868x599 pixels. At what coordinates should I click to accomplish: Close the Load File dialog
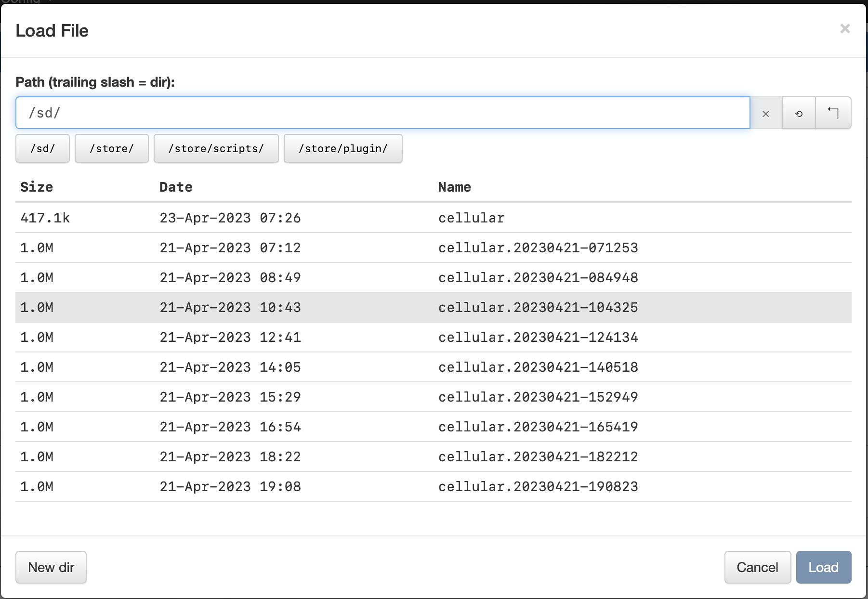(844, 29)
